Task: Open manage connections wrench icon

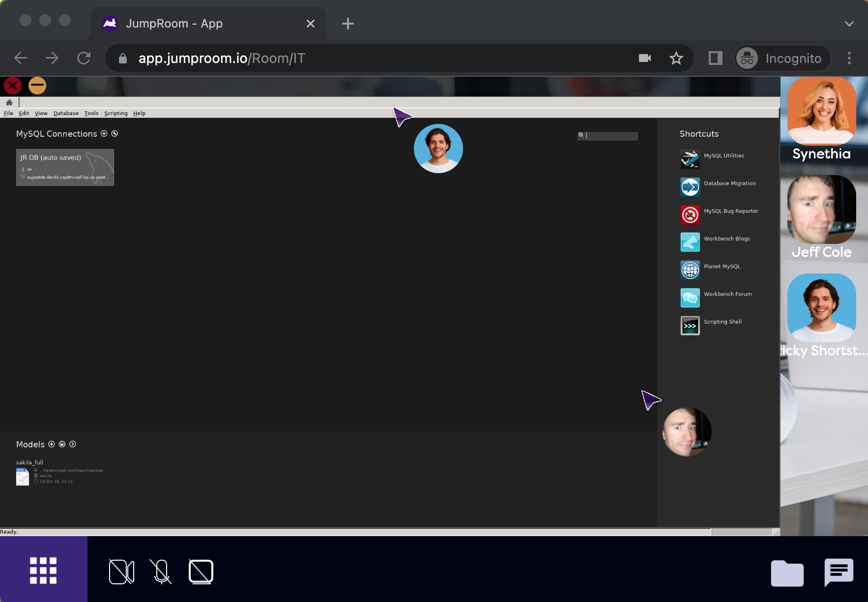Action: [115, 134]
